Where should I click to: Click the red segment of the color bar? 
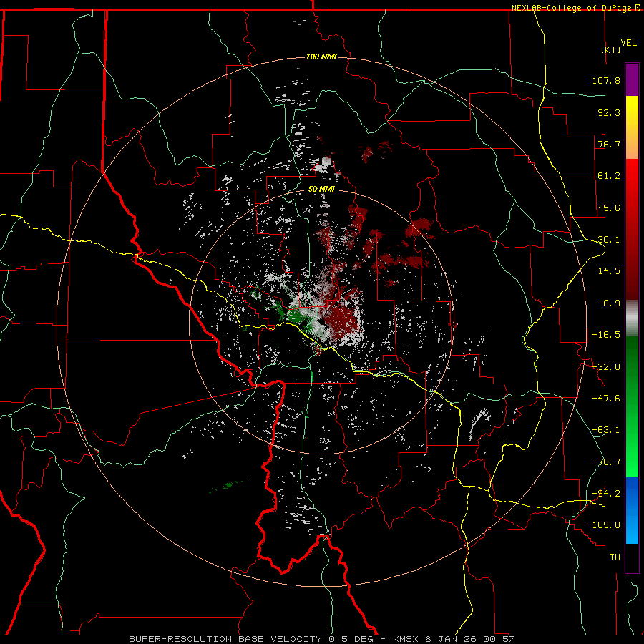632,229
